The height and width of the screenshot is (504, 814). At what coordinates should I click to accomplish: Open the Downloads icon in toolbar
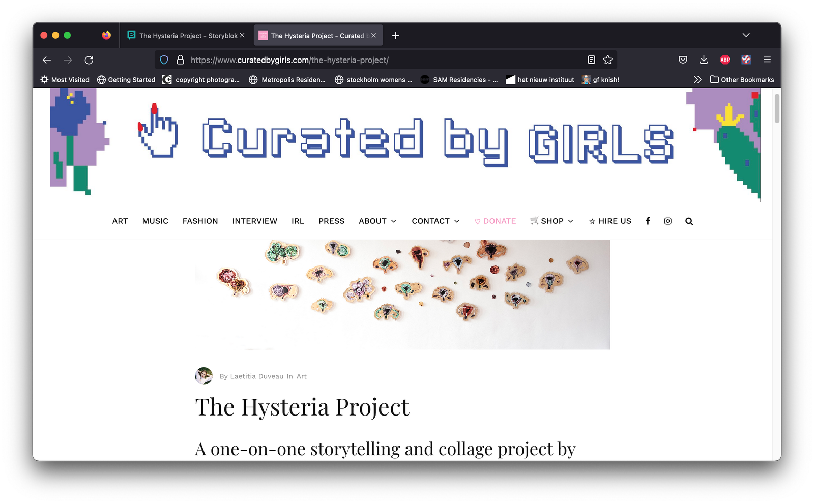(704, 60)
